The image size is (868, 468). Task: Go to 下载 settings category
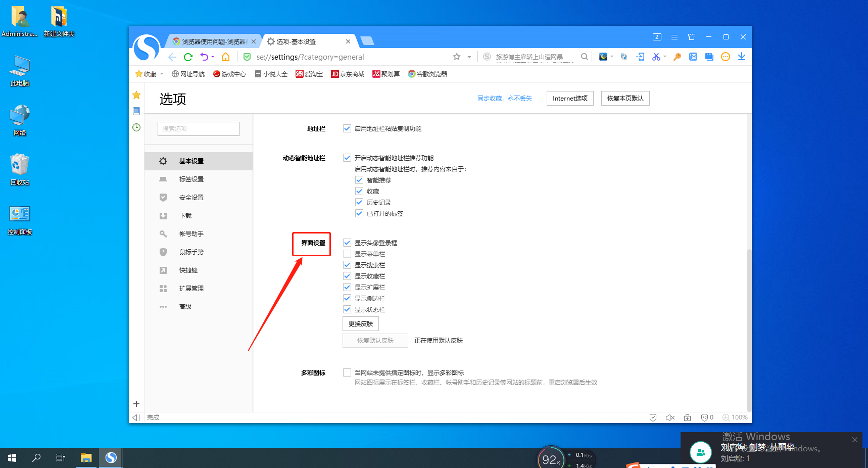(x=199, y=216)
